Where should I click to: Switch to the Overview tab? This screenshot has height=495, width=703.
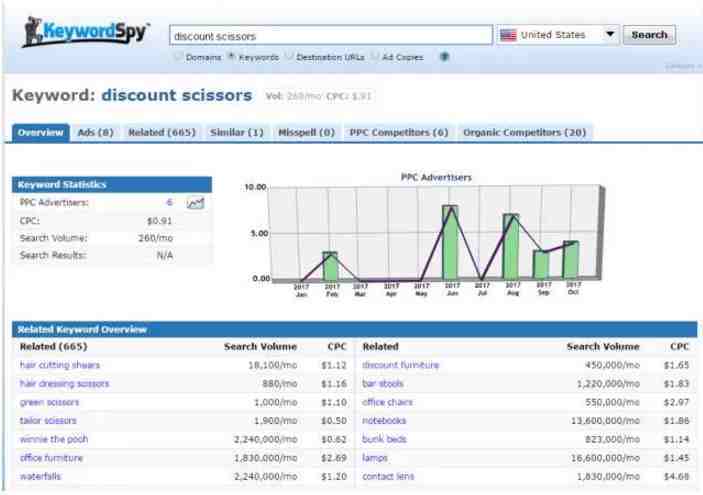point(41,133)
